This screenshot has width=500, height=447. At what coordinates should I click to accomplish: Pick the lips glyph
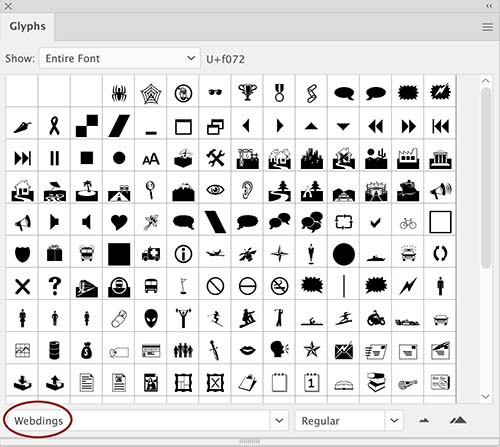pyautogui.click(x=247, y=350)
